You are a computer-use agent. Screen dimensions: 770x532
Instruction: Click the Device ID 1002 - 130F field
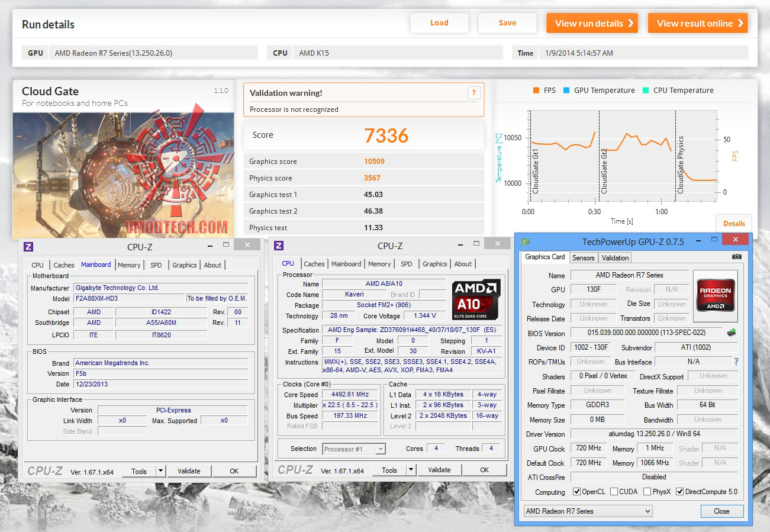point(592,347)
